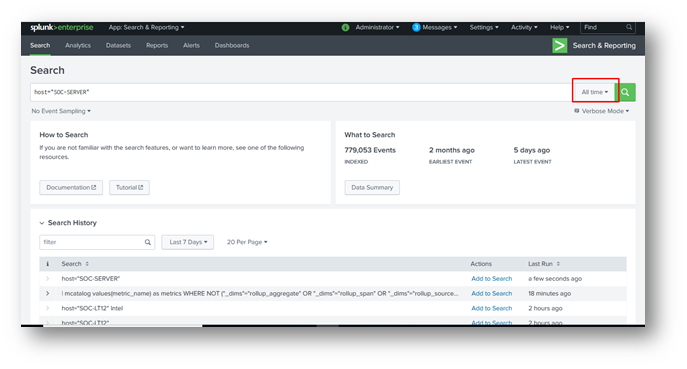Switch to the Alerts tab

click(191, 46)
